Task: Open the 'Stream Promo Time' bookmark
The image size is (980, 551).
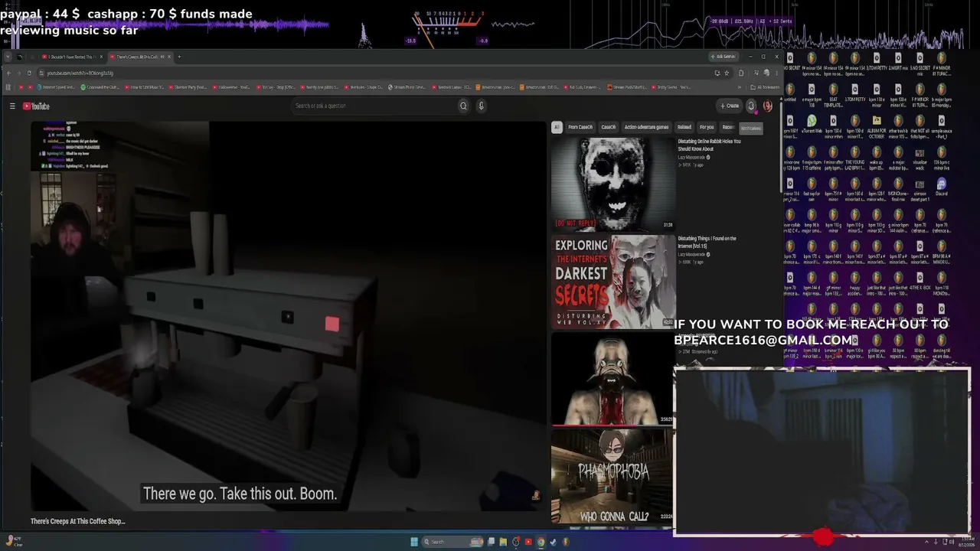Action: 407,87
